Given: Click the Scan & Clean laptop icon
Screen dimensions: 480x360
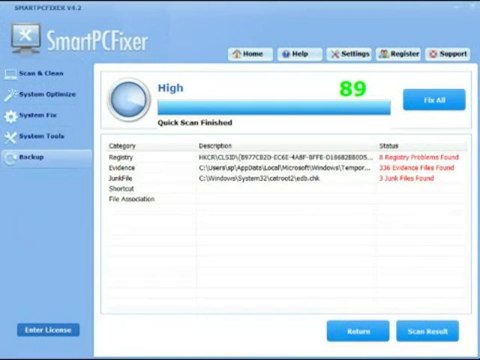Looking at the screenshot, I should click(x=10, y=74).
